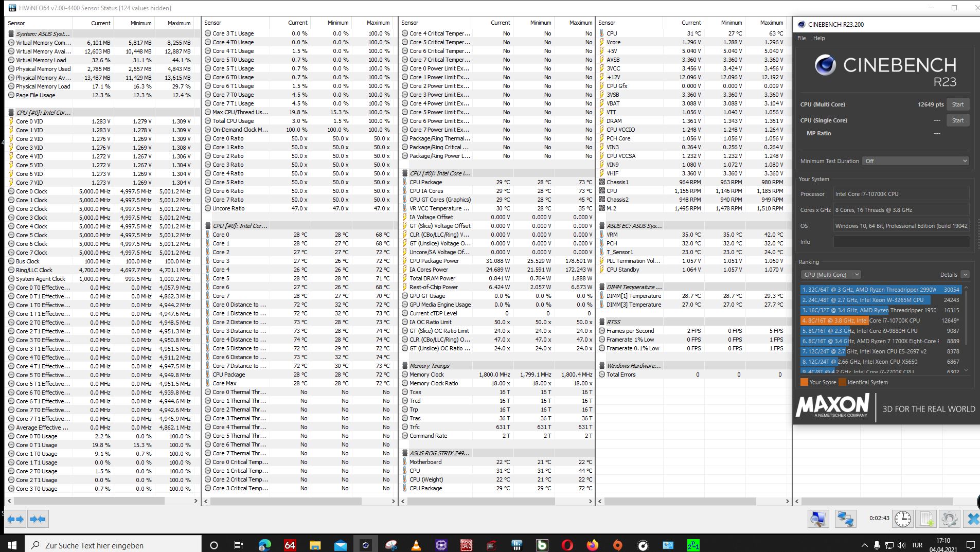980x552 pixels.
Task: Start CPU Multi Core benchmark
Action: pos(957,104)
